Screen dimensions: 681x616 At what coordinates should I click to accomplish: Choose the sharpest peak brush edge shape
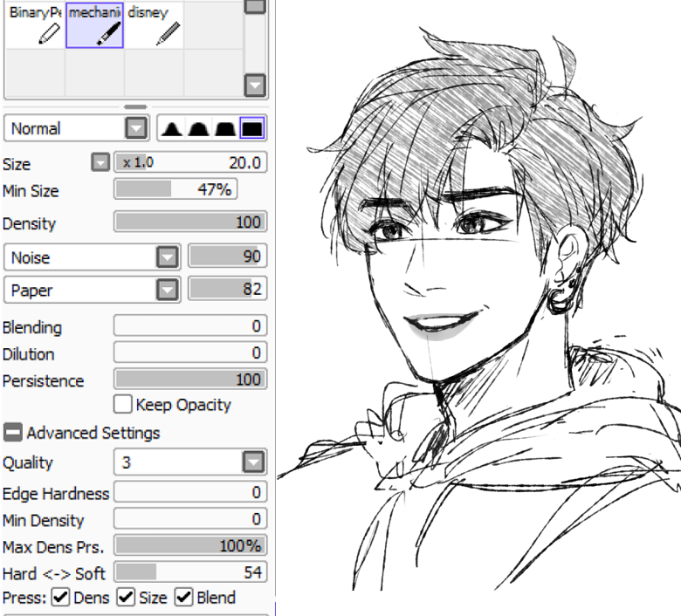[171, 129]
